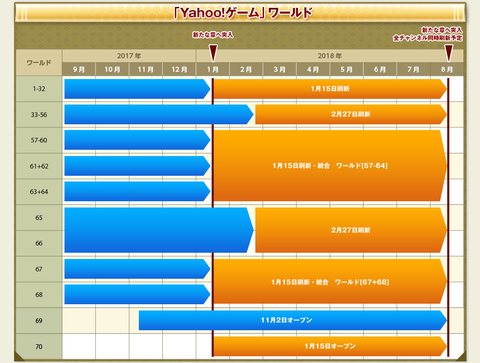Click the orange 1月15日オープン bar
The width and height of the screenshot is (480, 363).
point(330,346)
